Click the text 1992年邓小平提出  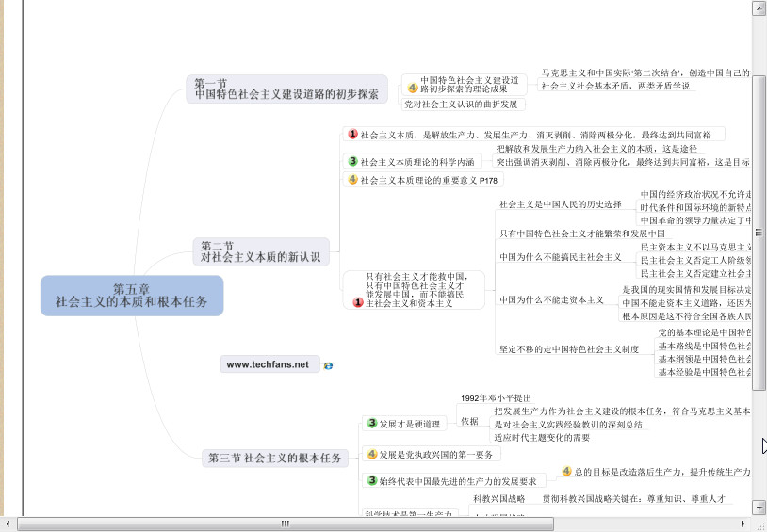tap(496, 398)
